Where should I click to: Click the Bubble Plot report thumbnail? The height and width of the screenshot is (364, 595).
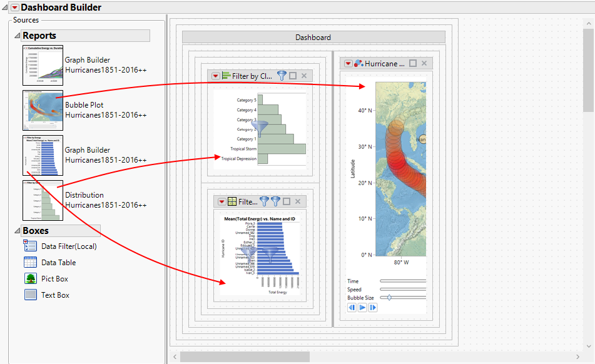pyautogui.click(x=43, y=110)
